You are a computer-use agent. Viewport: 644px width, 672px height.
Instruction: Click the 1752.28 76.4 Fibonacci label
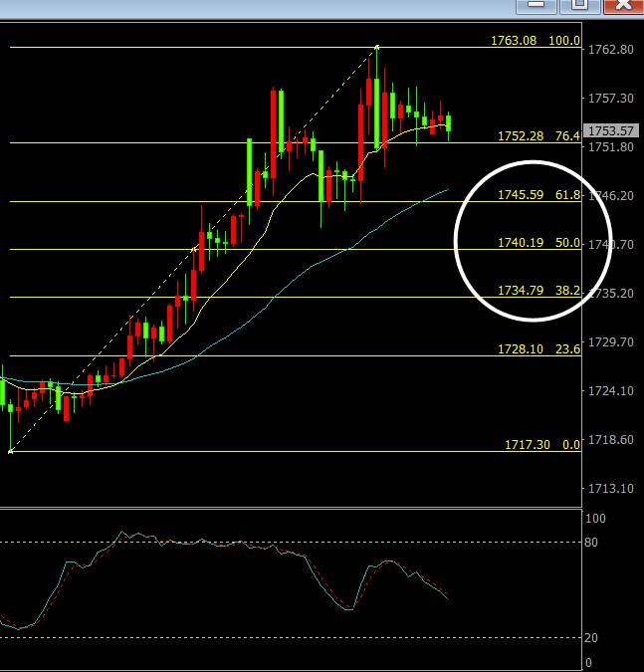pos(538,136)
